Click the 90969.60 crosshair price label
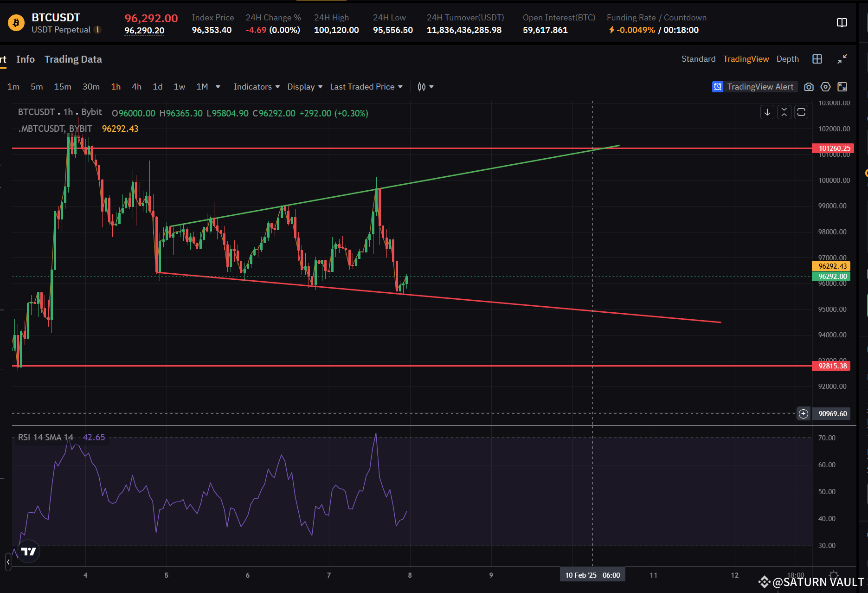 point(832,413)
